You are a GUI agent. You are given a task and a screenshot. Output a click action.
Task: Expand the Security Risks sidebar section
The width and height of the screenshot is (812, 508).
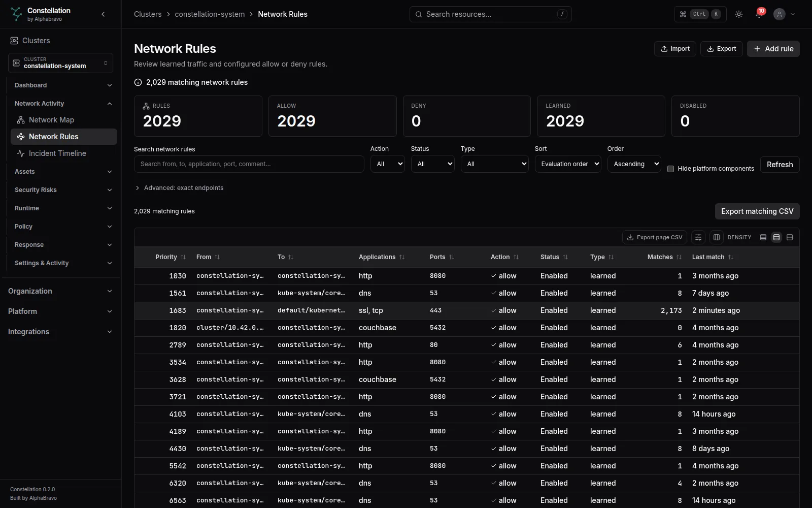[x=63, y=190]
